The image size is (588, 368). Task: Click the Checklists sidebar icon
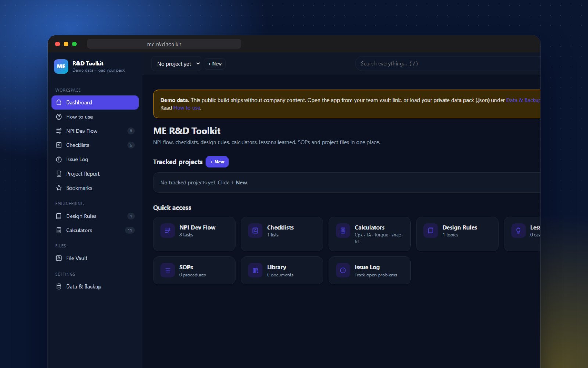click(59, 145)
